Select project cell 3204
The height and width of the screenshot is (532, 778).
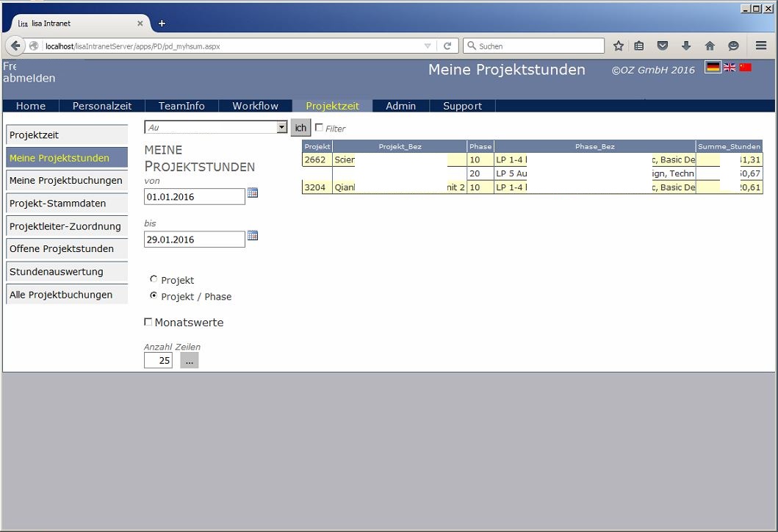click(317, 187)
